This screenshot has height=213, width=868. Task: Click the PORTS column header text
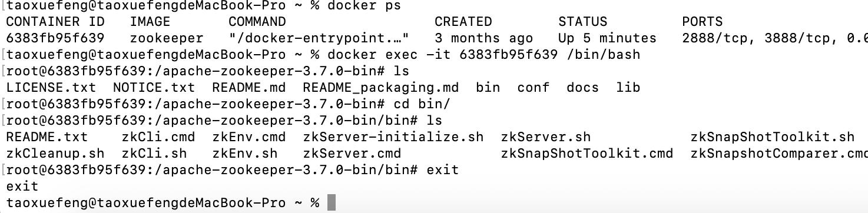702,22
